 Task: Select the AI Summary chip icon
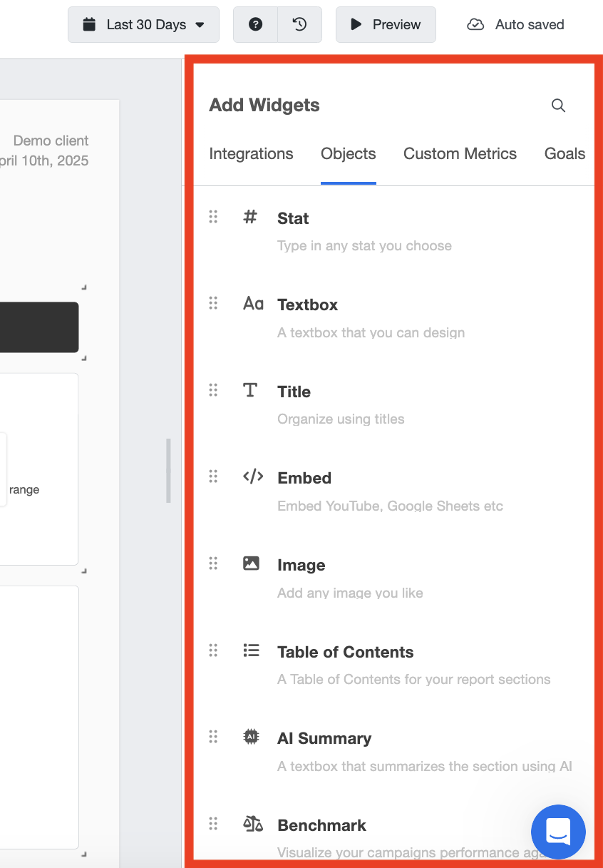coord(251,736)
